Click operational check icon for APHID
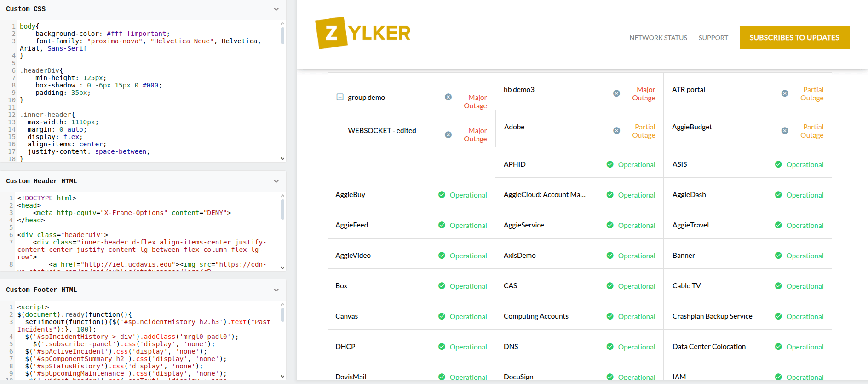The width and height of the screenshot is (868, 384). 610,164
